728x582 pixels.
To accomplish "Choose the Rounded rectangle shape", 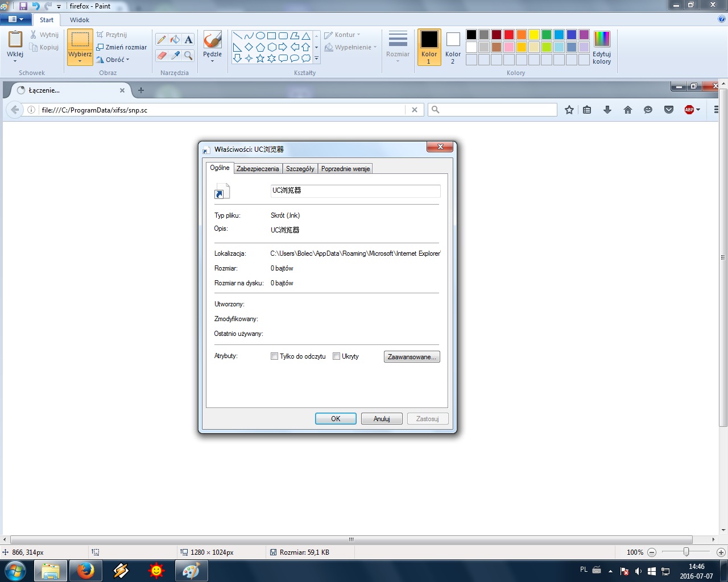I will tap(283, 35).
